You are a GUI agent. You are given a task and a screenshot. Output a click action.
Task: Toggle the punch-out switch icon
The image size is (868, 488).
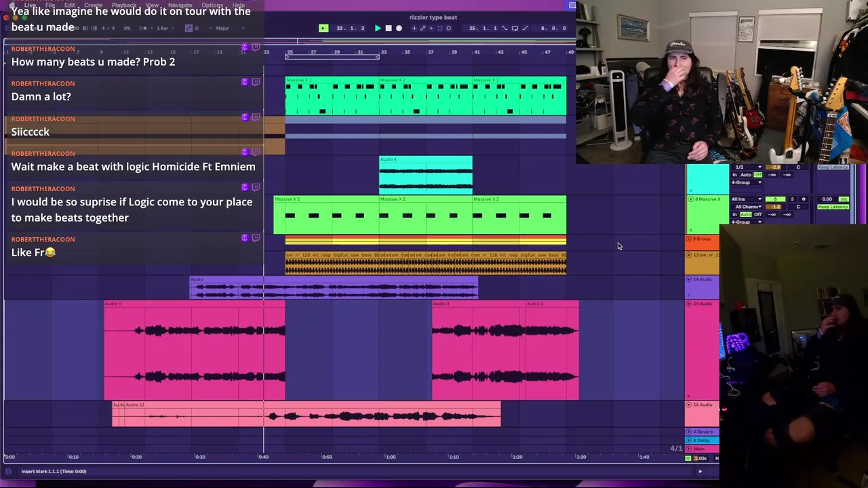pos(526,28)
